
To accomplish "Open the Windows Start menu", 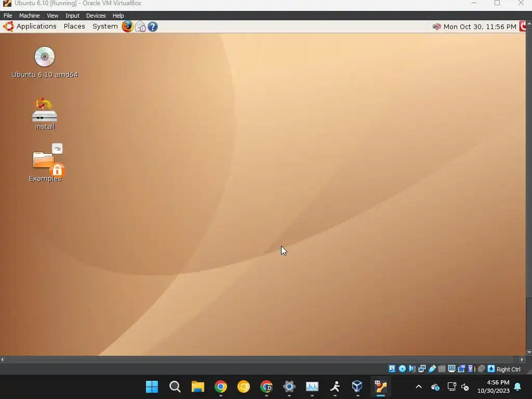I will (152, 387).
